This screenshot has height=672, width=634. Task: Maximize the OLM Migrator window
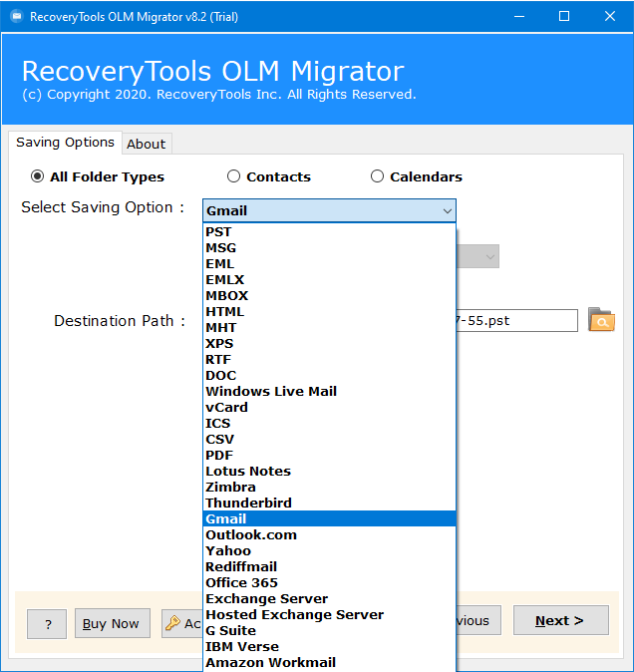pyautogui.click(x=564, y=16)
